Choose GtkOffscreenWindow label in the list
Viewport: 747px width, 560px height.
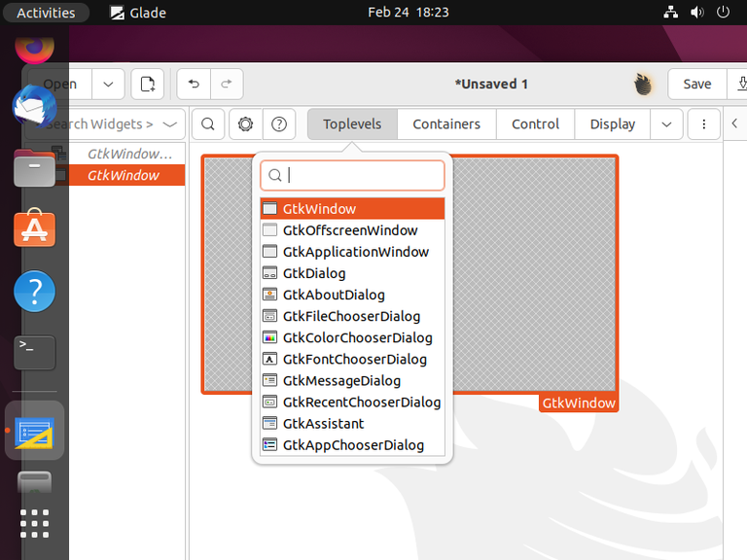pyautogui.click(x=350, y=230)
